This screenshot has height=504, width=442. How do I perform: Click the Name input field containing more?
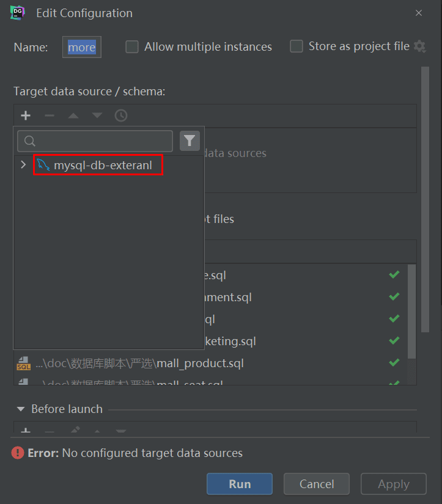point(82,47)
